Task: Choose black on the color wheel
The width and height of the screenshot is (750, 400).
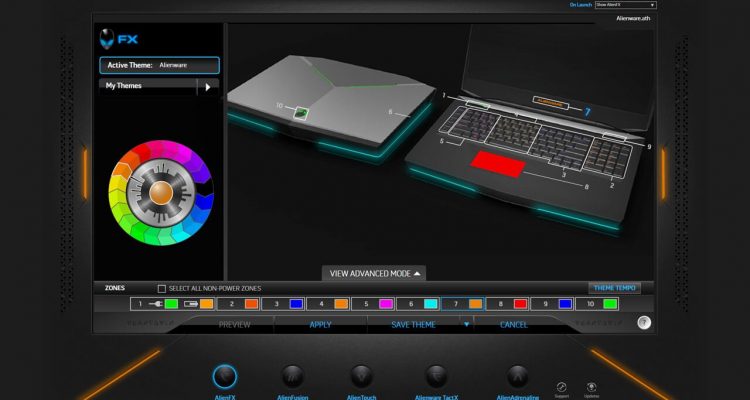Action: click(x=207, y=187)
